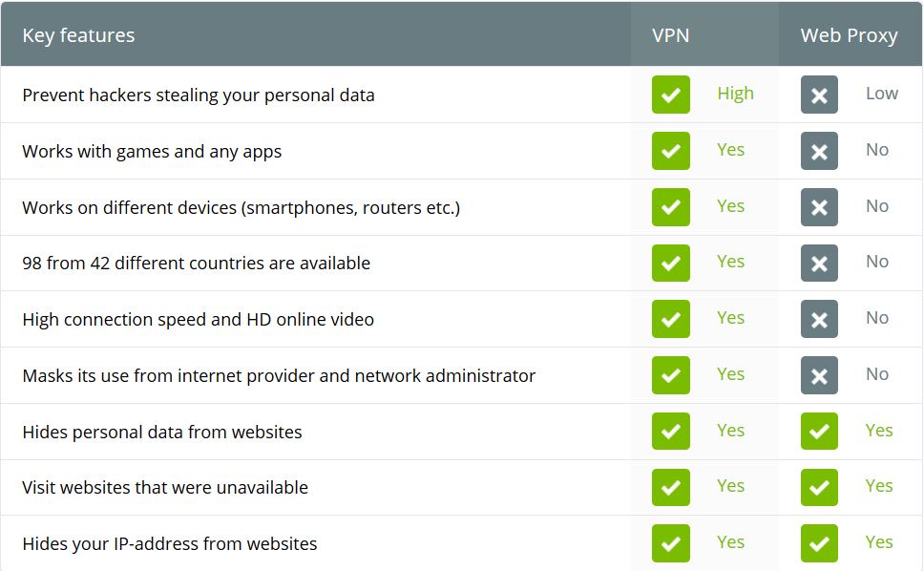
Task: Click VPN checkmark for games and apps row
Action: (671, 151)
